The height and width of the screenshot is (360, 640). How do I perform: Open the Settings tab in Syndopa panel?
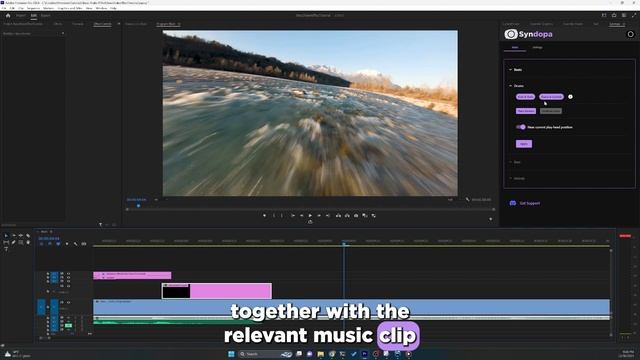(538, 47)
